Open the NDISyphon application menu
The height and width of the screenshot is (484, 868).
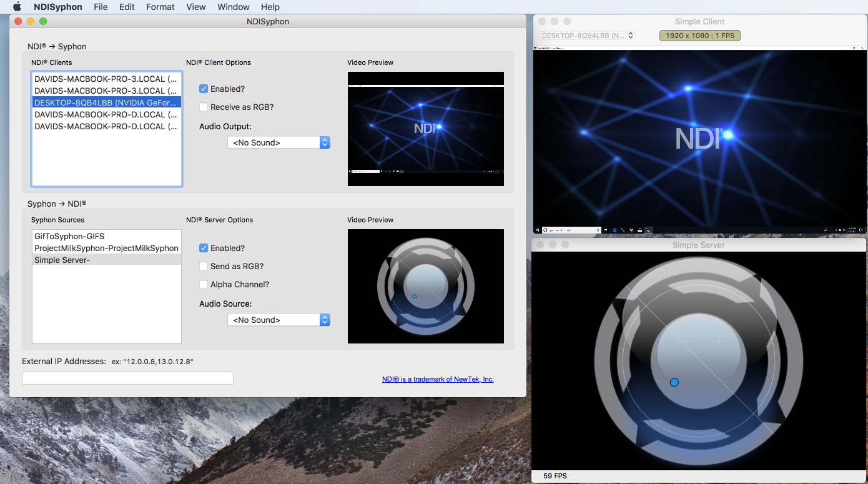click(58, 7)
